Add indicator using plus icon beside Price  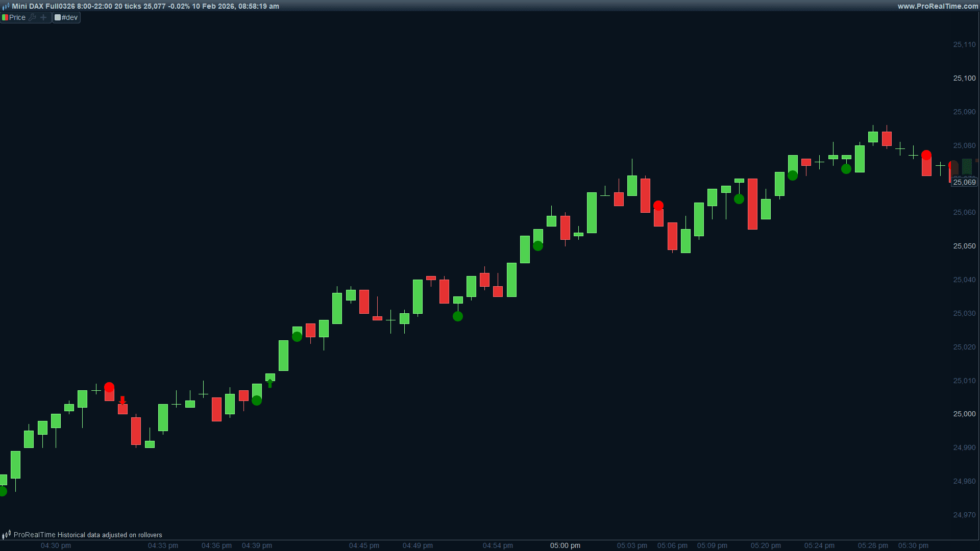pyautogui.click(x=43, y=17)
